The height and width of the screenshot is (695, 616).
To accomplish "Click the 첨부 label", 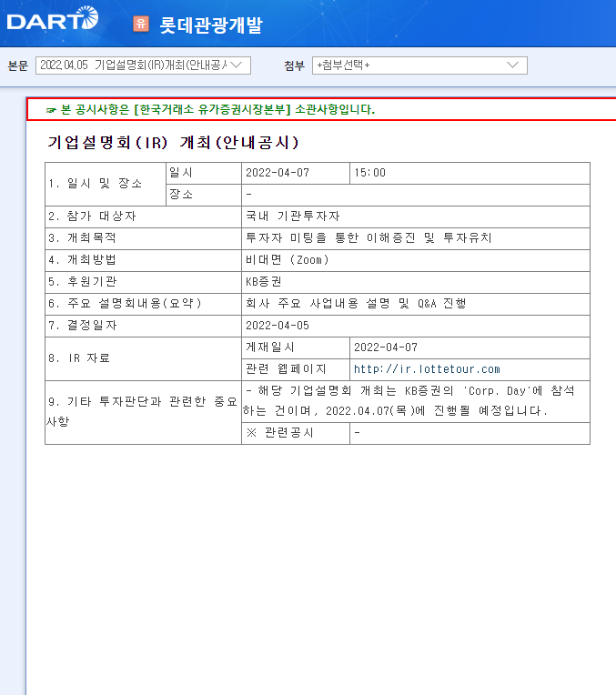I will tap(295, 66).
